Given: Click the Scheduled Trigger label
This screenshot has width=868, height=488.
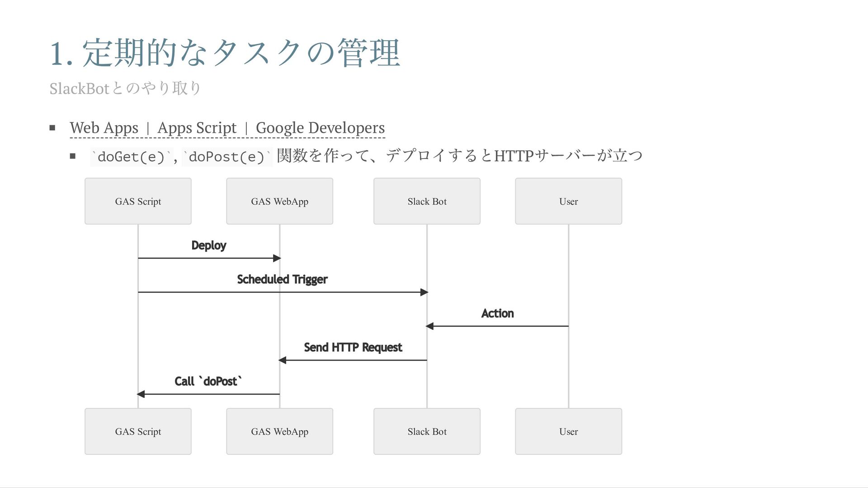Looking at the screenshot, I should pos(282,279).
